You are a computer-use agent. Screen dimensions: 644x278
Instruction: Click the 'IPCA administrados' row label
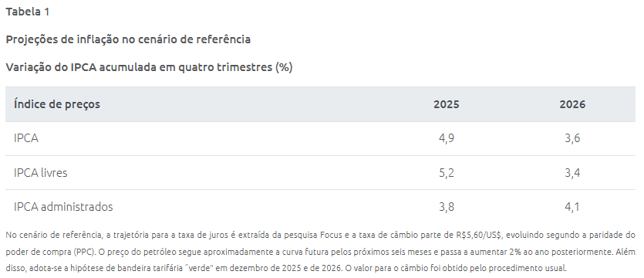(63, 207)
